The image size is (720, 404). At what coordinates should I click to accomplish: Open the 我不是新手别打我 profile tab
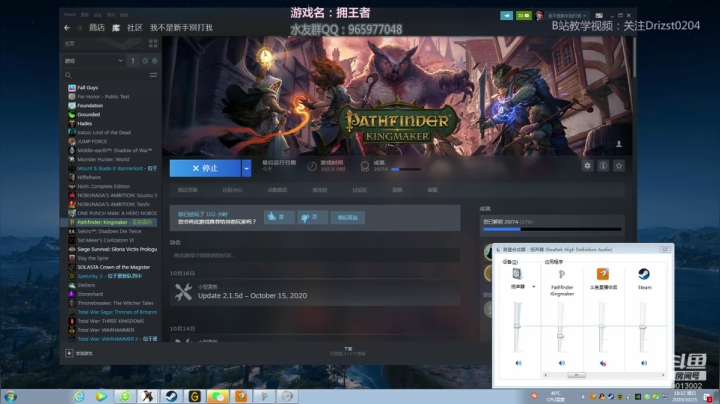pyautogui.click(x=181, y=28)
